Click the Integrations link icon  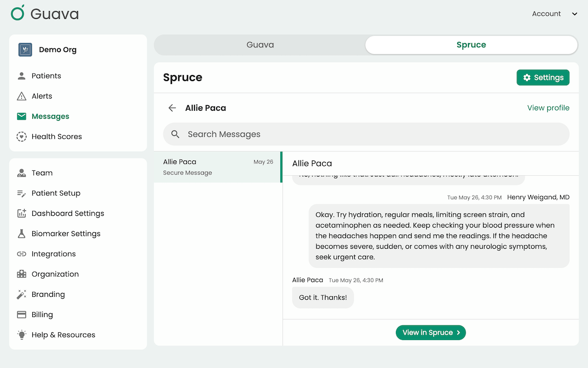(22, 254)
